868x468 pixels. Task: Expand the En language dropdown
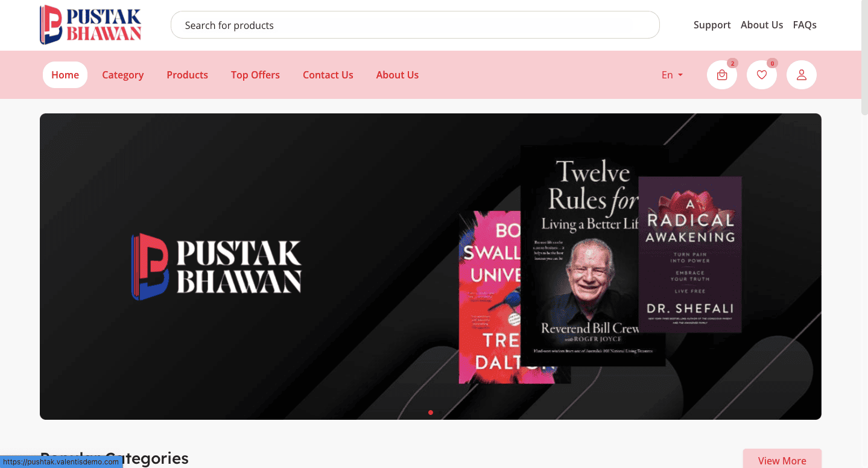pos(672,75)
